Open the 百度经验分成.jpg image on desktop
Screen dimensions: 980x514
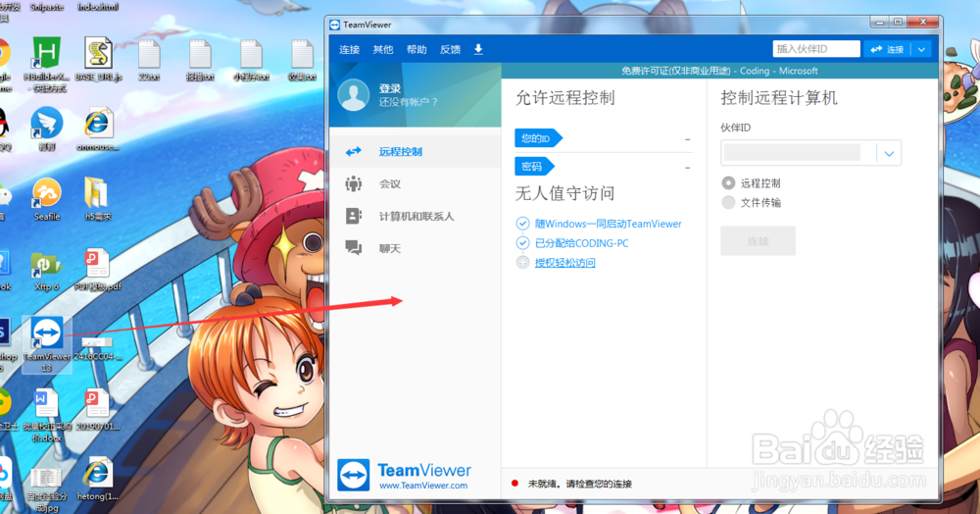tap(47, 489)
